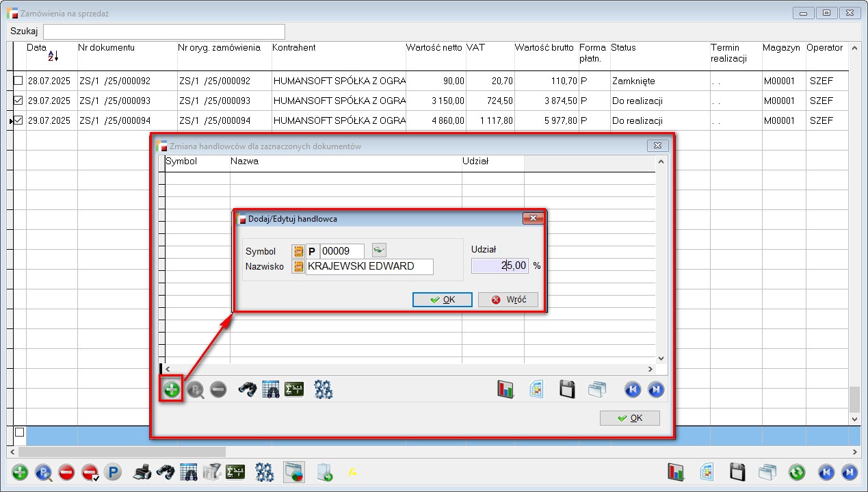Click the floppy disk save icon in the handlowcy dialog
868x492 pixels.
(567, 390)
